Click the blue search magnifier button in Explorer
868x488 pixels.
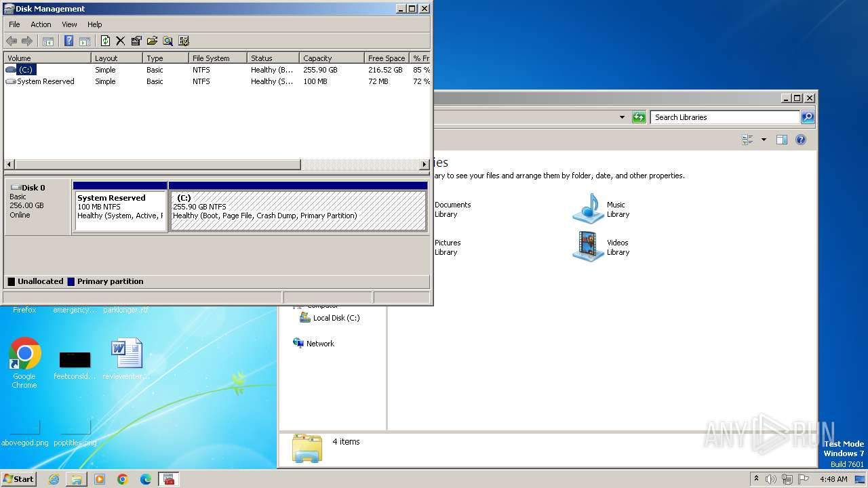(x=807, y=117)
